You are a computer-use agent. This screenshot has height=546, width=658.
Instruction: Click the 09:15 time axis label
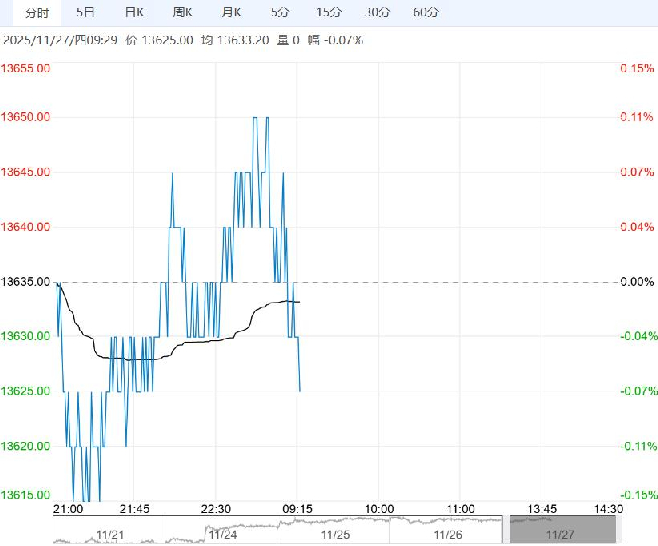pyautogui.click(x=299, y=509)
